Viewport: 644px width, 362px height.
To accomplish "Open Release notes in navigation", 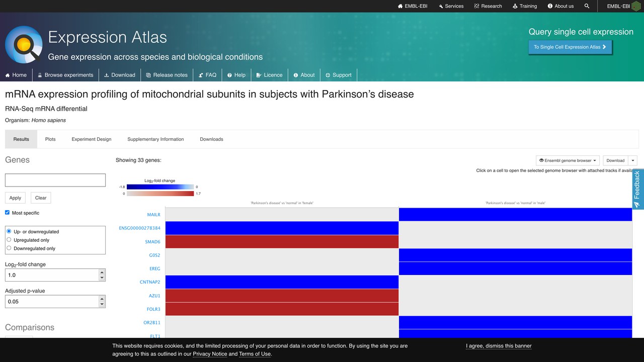I will point(167,75).
